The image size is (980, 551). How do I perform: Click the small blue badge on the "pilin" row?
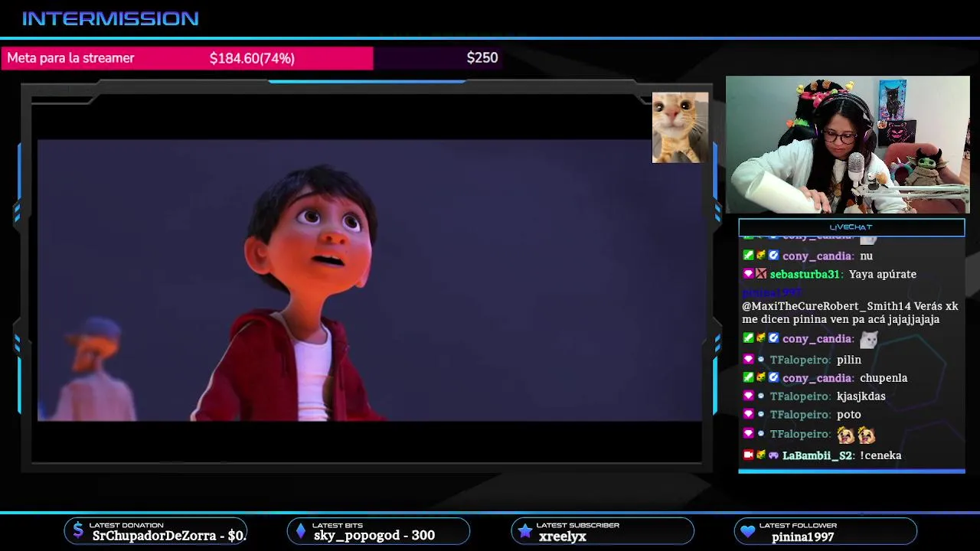[x=761, y=359]
